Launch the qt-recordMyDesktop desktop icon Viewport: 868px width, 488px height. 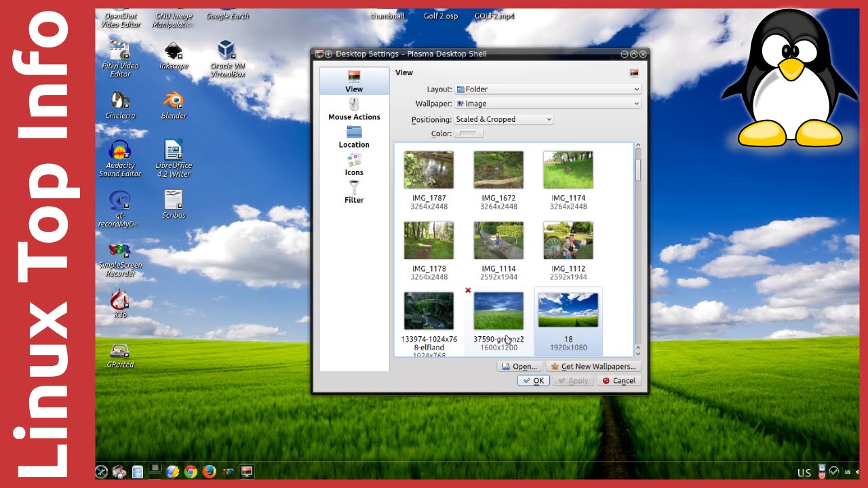120,209
